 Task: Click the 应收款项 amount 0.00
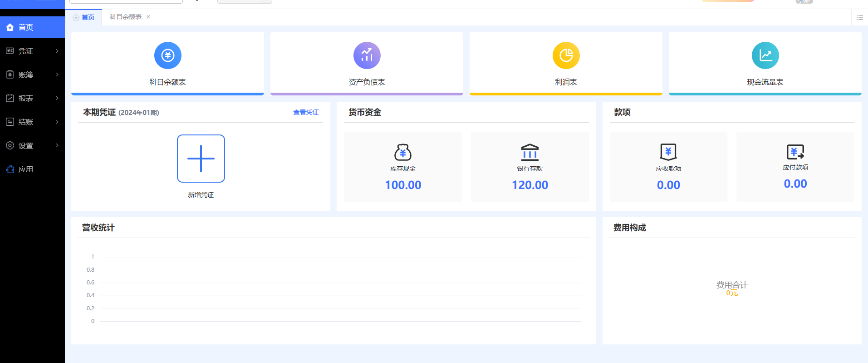[x=668, y=185]
